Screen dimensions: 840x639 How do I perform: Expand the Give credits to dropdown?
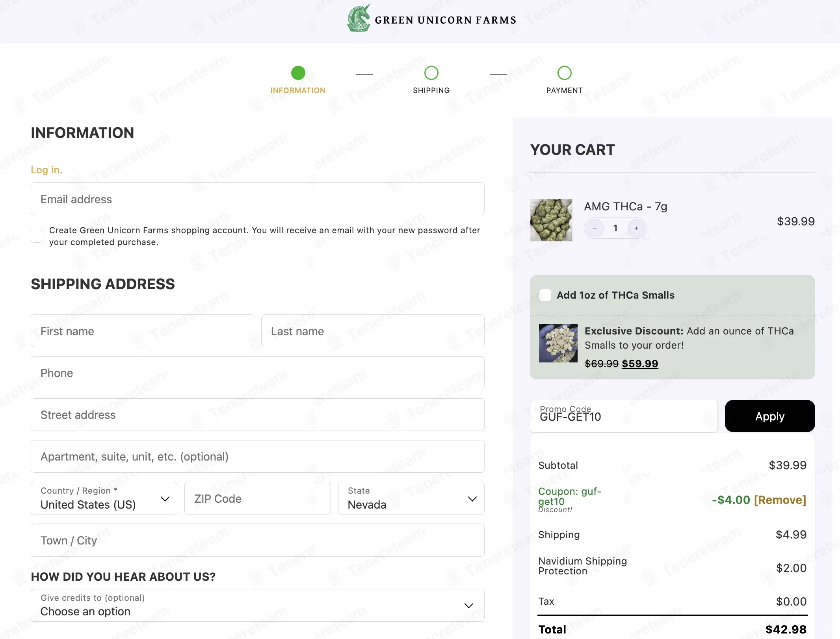tap(258, 606)
